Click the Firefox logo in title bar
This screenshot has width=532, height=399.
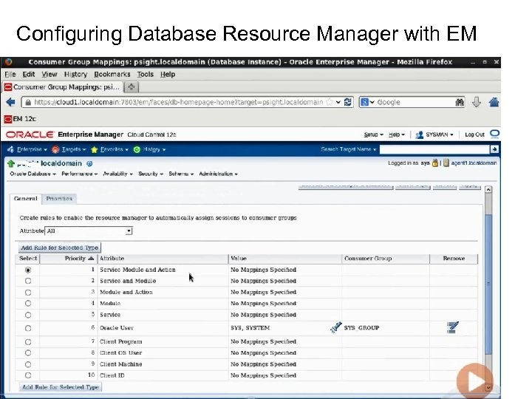tap(8, 62)
